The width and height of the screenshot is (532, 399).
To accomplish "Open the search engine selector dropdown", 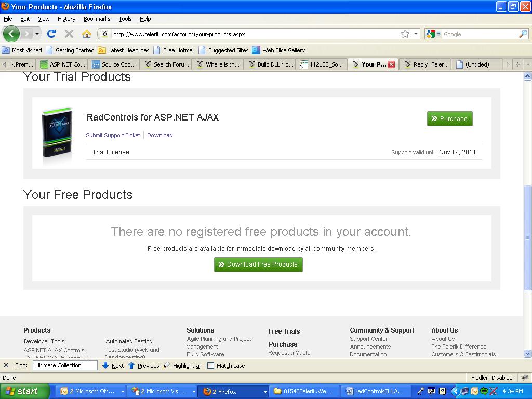I will click(433, 34).
